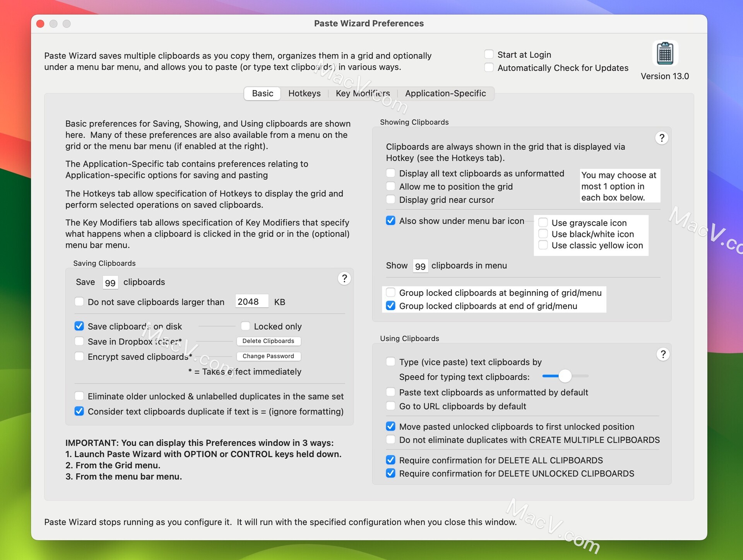Image resolution: width=743 pixels, height=560 pixels.
Task: Click the Change Password button
Action: point(269,356)
